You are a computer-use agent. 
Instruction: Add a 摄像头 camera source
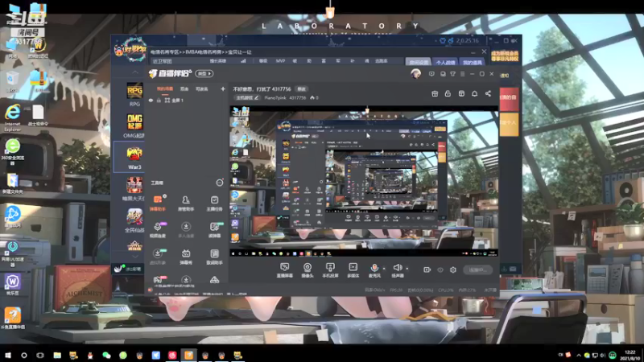308,270
